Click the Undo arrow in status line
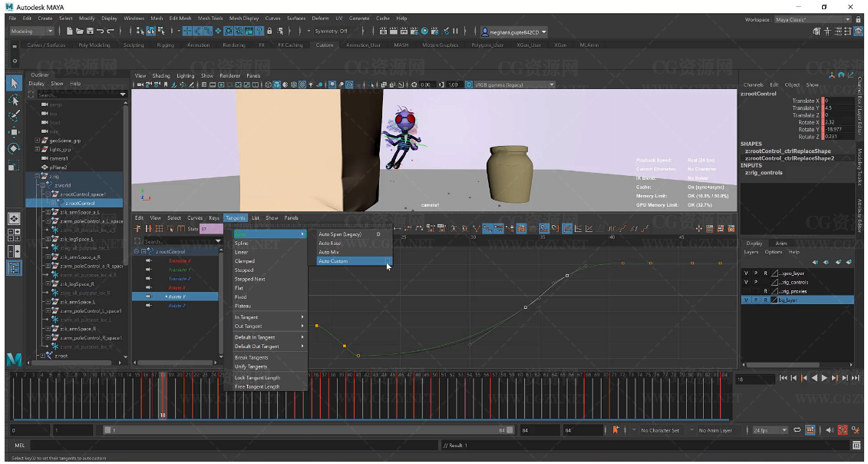The height and width of the screenshot is (464, 868). pyautogui.click(x=101, y=31)
